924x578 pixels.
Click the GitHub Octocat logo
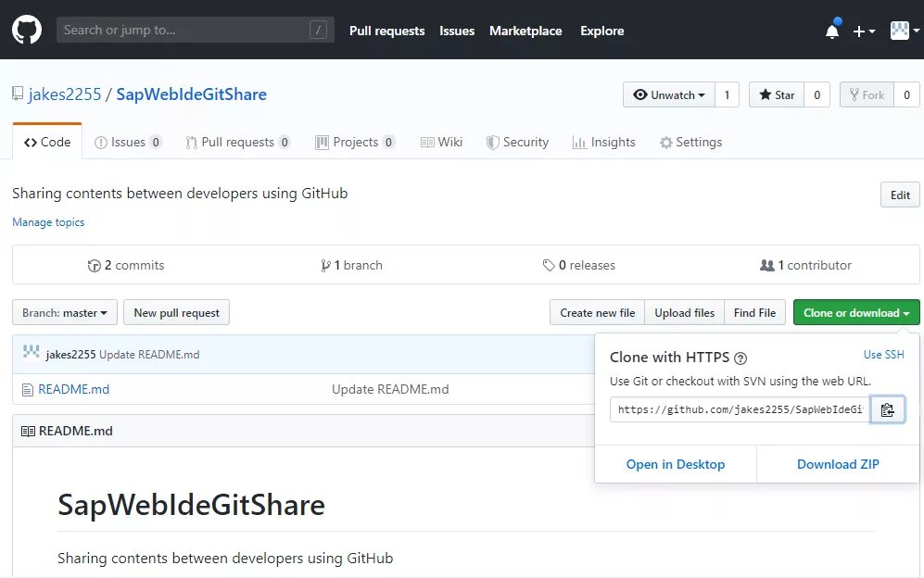(x=27, y=30)
